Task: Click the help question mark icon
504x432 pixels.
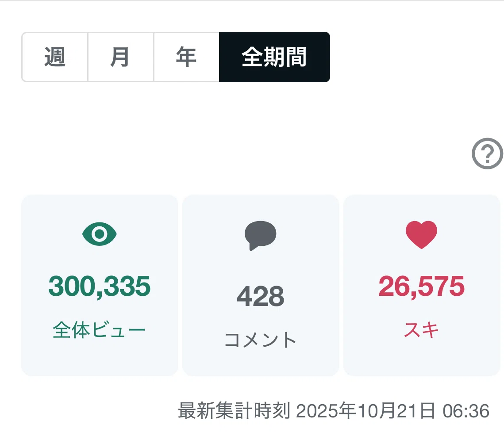Action: tap(487, 153)
